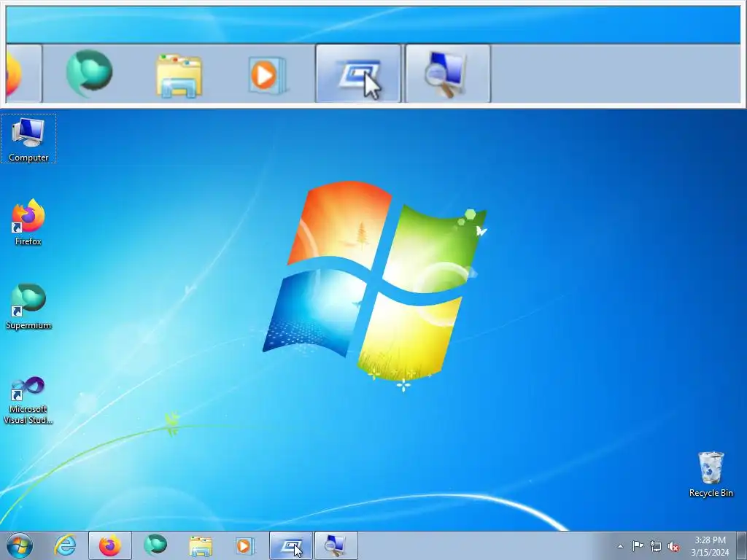
Task: Select the Computer desktop icon
Action: tap(28, 139)
